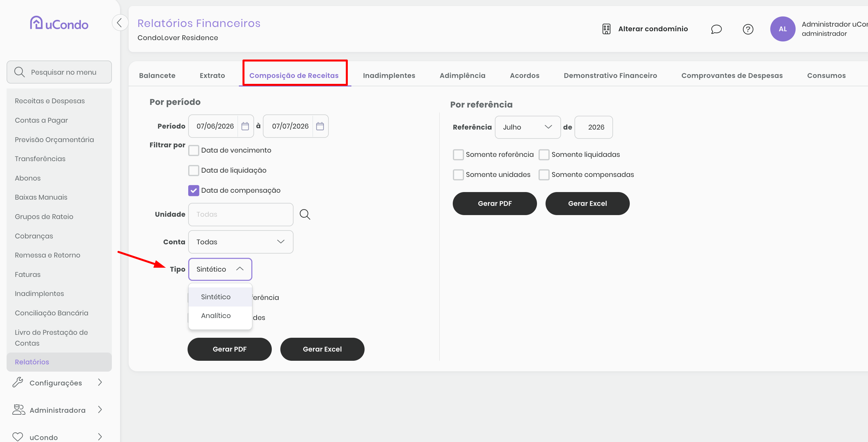Select Relatórios in the sidebar
The height and width of the screenshot is (442, 868).
tap(59, 362)
